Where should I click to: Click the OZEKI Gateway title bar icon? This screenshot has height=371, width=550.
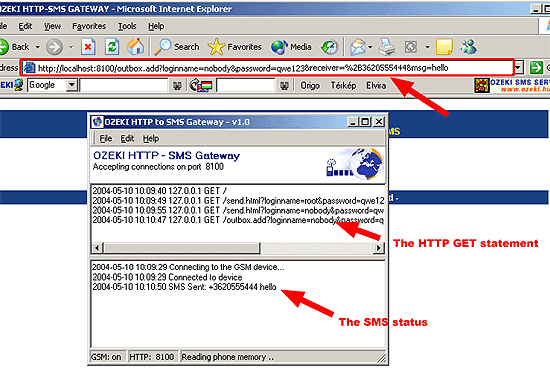(97, 122)
